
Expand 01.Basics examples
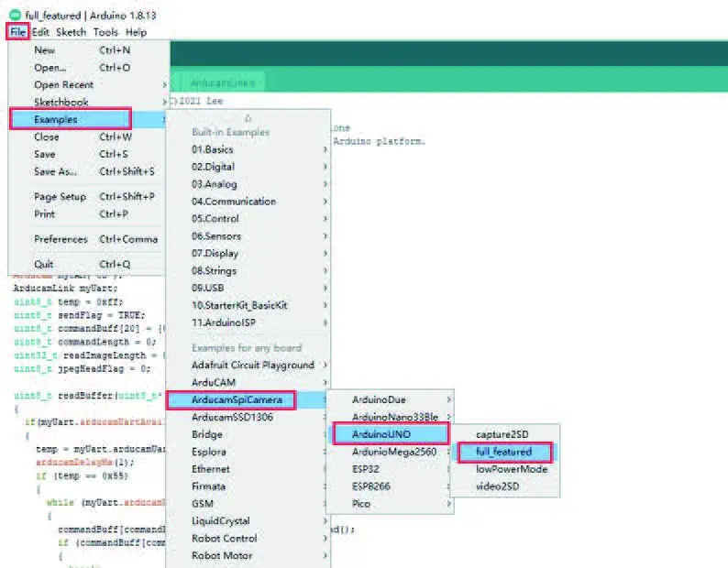click(x=248, y=149)
